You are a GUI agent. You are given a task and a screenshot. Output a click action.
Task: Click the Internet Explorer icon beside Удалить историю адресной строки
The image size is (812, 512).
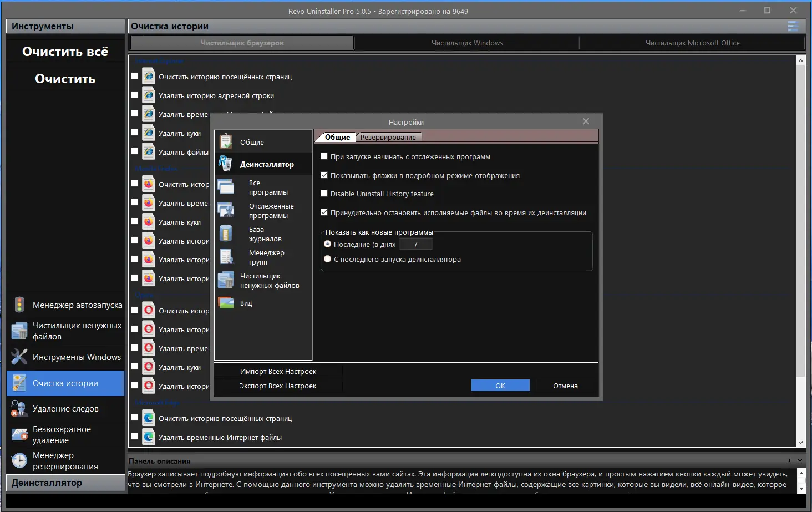149,95
